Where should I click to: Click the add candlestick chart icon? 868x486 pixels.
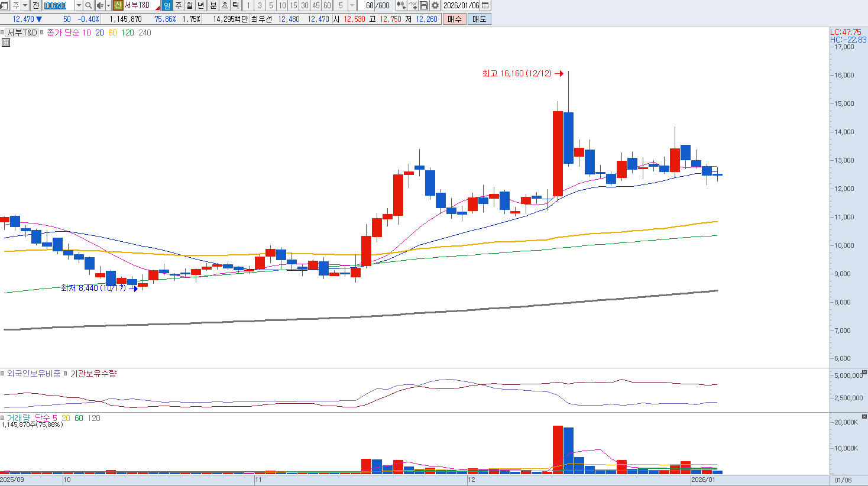coord(401,5)
